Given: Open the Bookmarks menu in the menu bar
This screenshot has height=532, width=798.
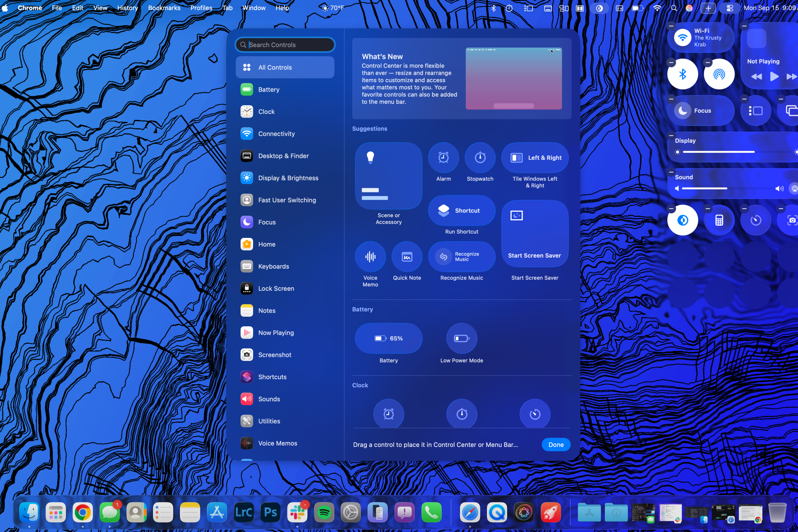Looking at the screenshot, I should click(x=164, y=8).
